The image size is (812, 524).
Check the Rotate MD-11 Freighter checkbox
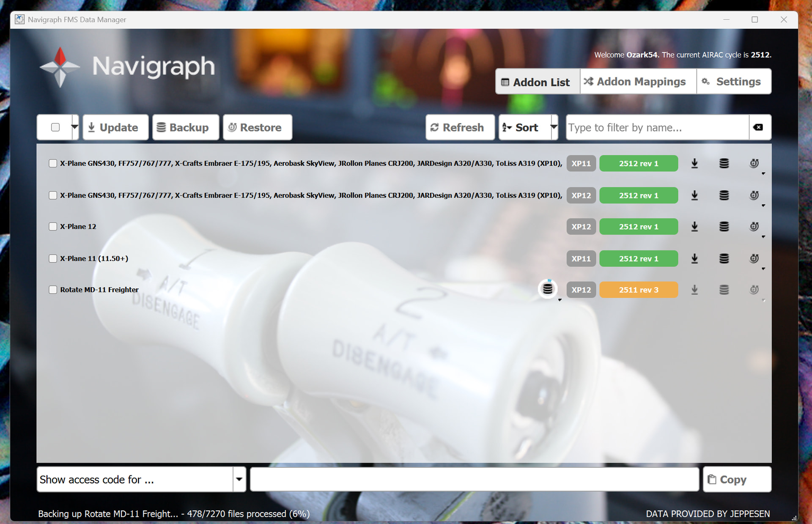[53, 290]
